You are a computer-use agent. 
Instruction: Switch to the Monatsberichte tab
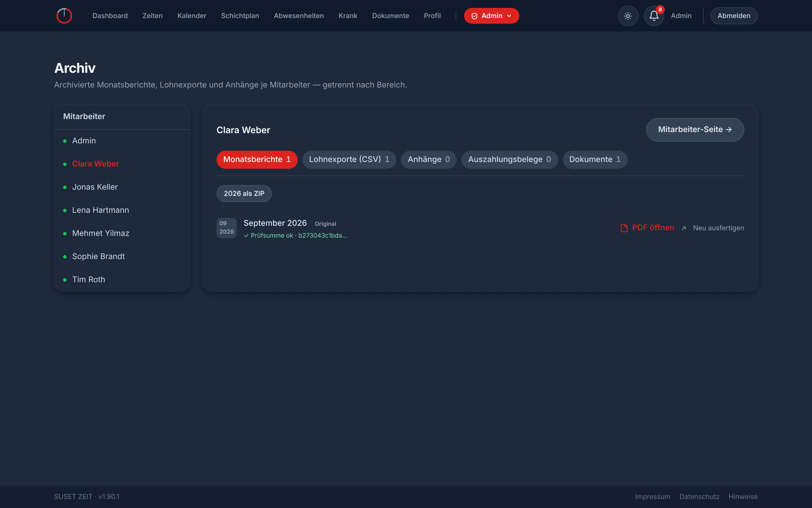[x=257, y=159]
